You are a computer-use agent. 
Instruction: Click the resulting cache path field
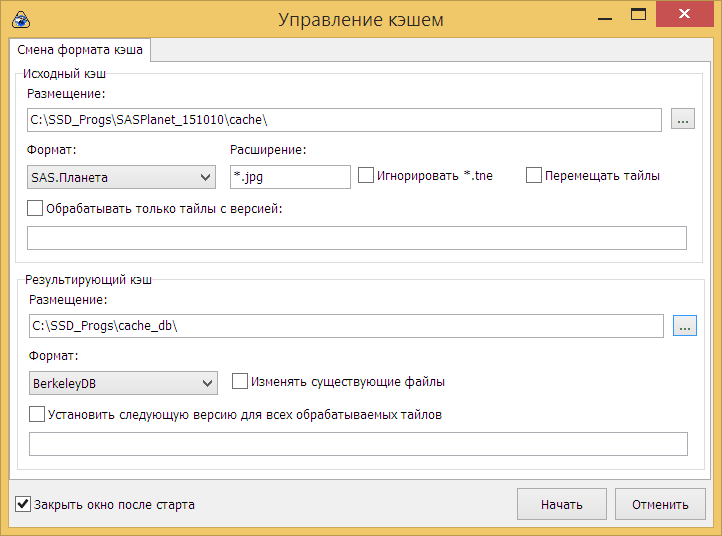tap(345, 326)
